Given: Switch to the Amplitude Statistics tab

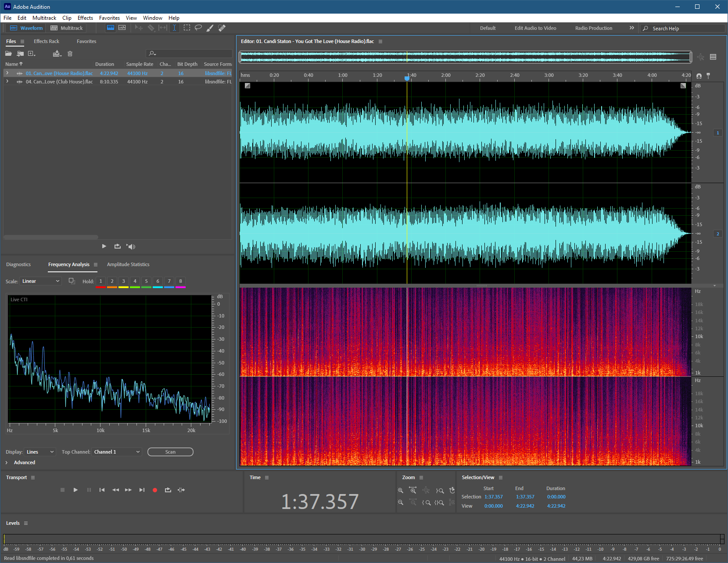Looking at the screenshot, I should (x=128, y=264).
